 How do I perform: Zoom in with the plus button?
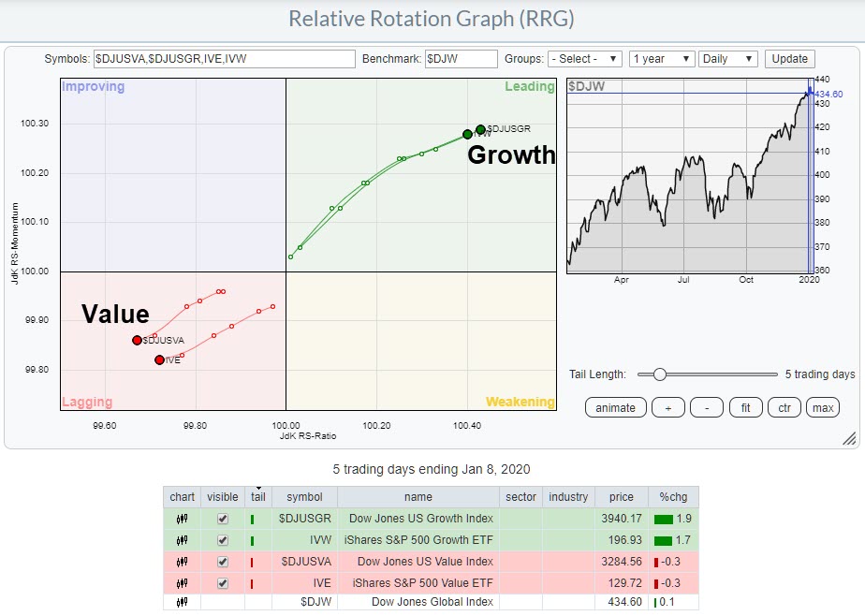pyautogui.click(x=668, y=408)
